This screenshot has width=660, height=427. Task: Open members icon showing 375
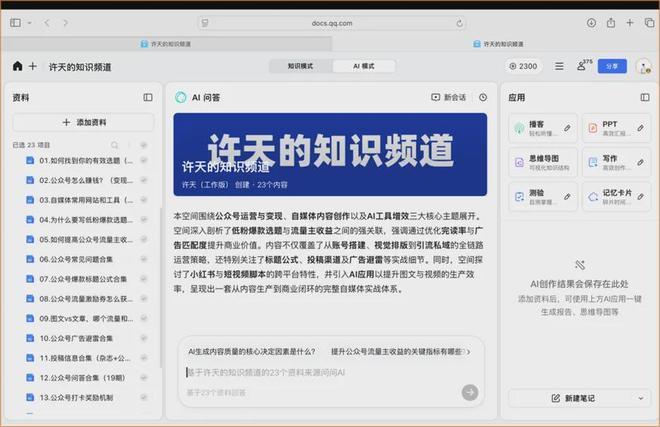[x=583, y=65]
